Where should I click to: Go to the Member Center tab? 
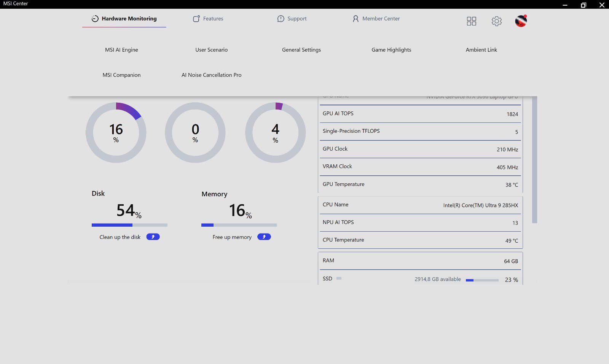click(376, 19)
